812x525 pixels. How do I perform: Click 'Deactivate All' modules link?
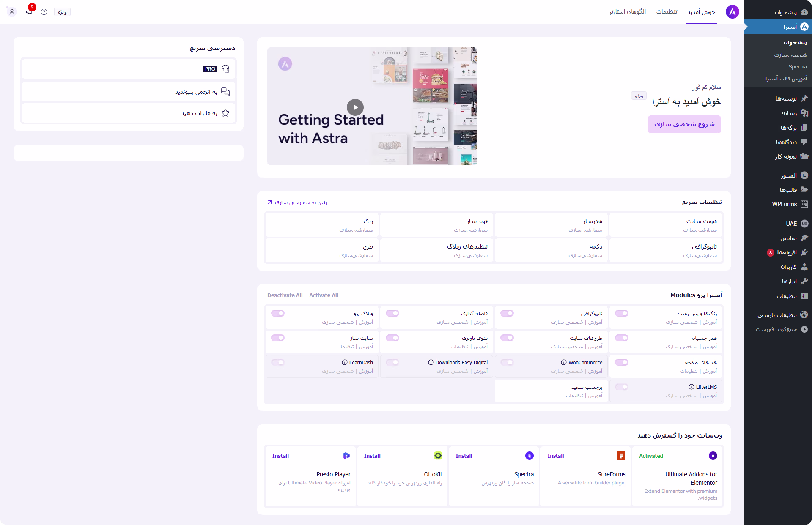click(x=285, y=295)
